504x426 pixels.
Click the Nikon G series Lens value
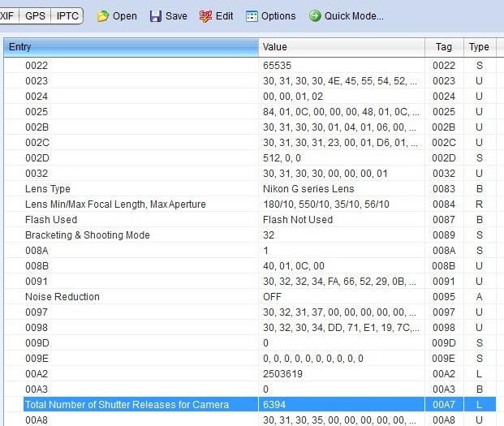tap(297, 189)
